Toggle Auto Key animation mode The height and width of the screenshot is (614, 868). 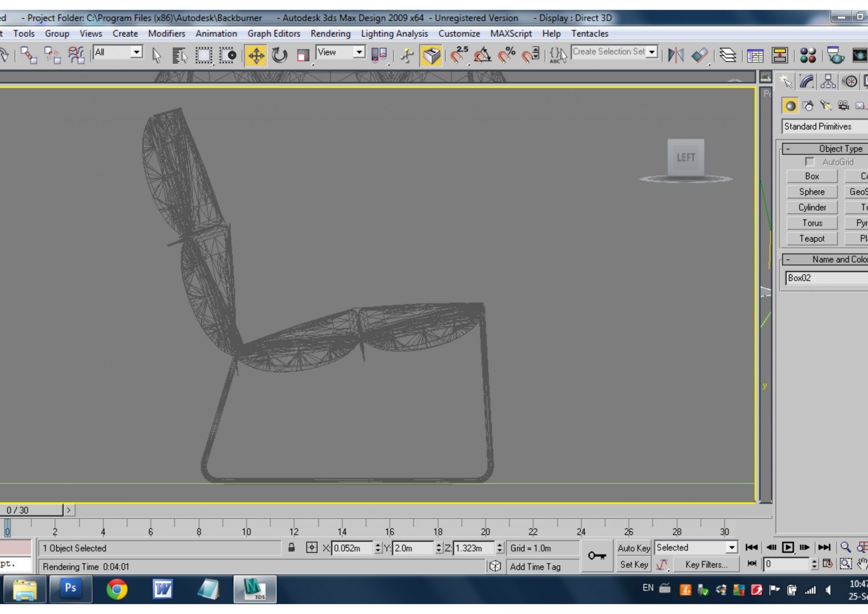tap(633, 548)
